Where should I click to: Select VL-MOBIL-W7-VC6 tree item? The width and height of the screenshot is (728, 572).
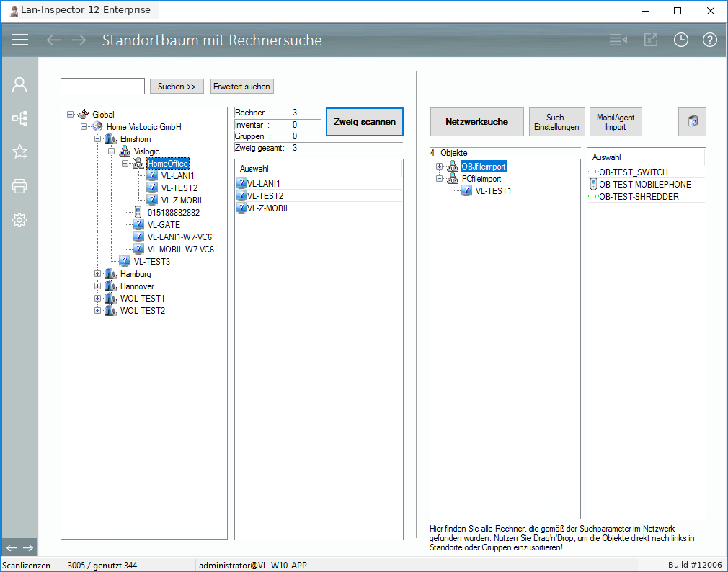181,249
